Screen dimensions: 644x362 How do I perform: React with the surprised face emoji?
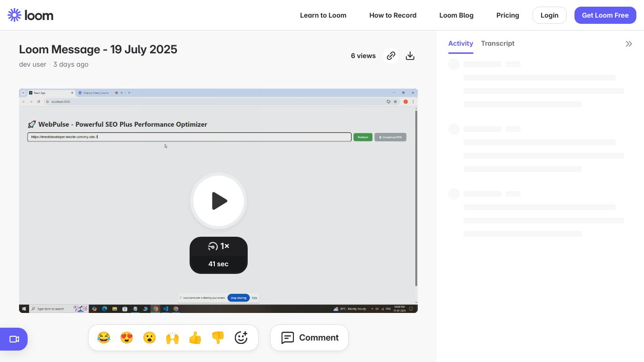[150, 338]
